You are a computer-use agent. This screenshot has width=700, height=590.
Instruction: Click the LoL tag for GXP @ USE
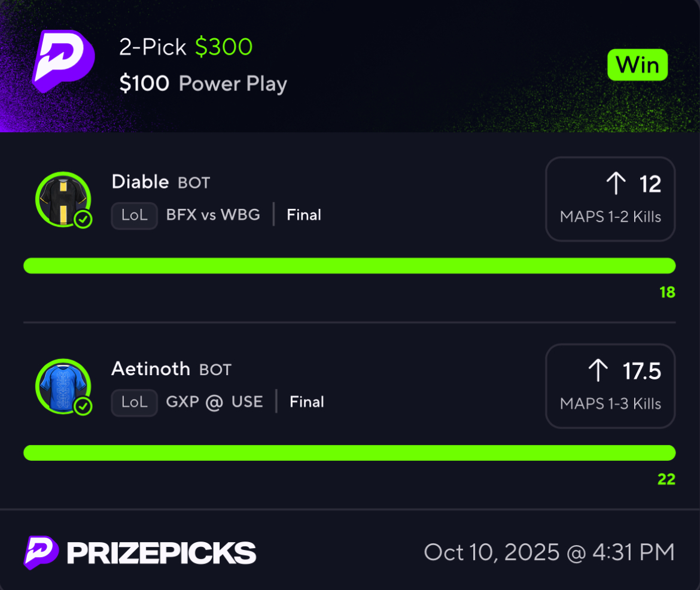coord(134,402)
